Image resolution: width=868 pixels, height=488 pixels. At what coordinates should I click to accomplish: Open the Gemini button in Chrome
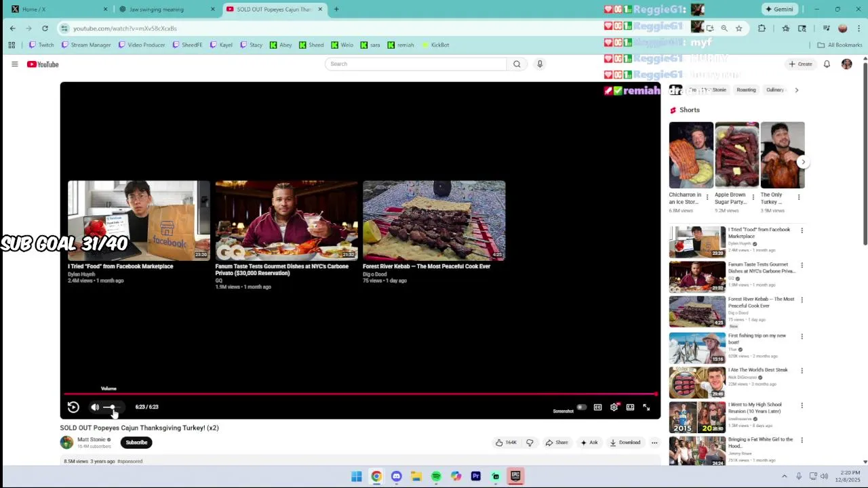pyautogui.click(x=779, y=9)
